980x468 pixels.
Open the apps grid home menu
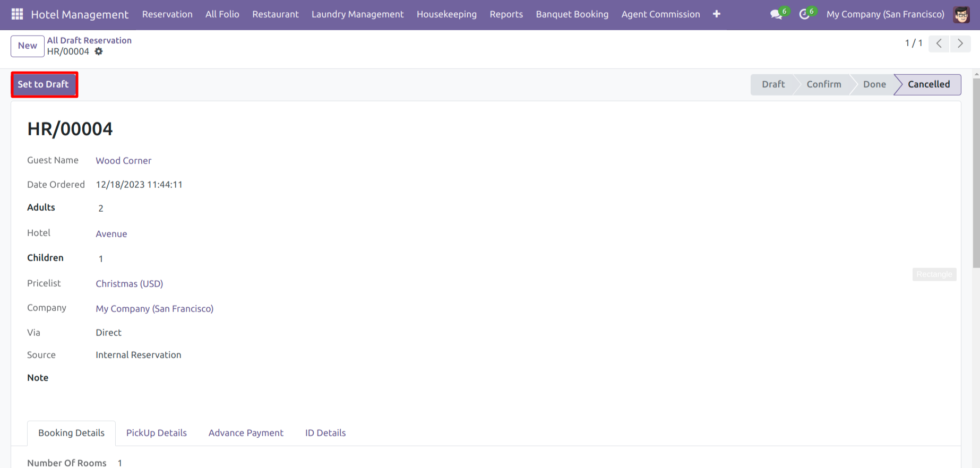[x=17, y=14]
